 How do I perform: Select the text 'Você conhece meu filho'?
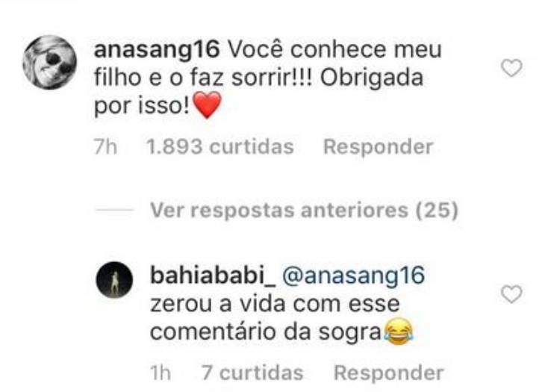pos(268,63)
